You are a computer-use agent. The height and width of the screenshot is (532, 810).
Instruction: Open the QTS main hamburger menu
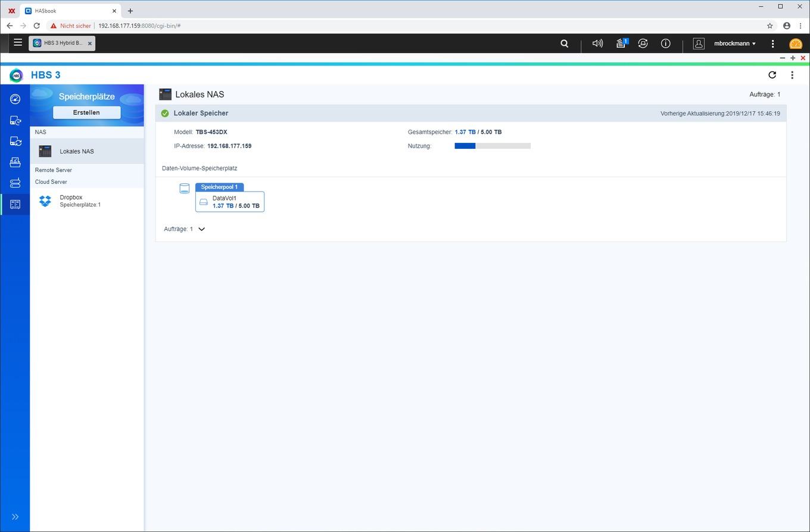pyautogui.click(x=18, y=43)
